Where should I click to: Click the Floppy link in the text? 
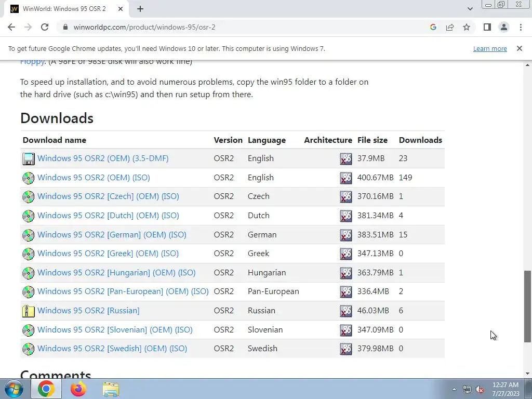tap(32, 62)
